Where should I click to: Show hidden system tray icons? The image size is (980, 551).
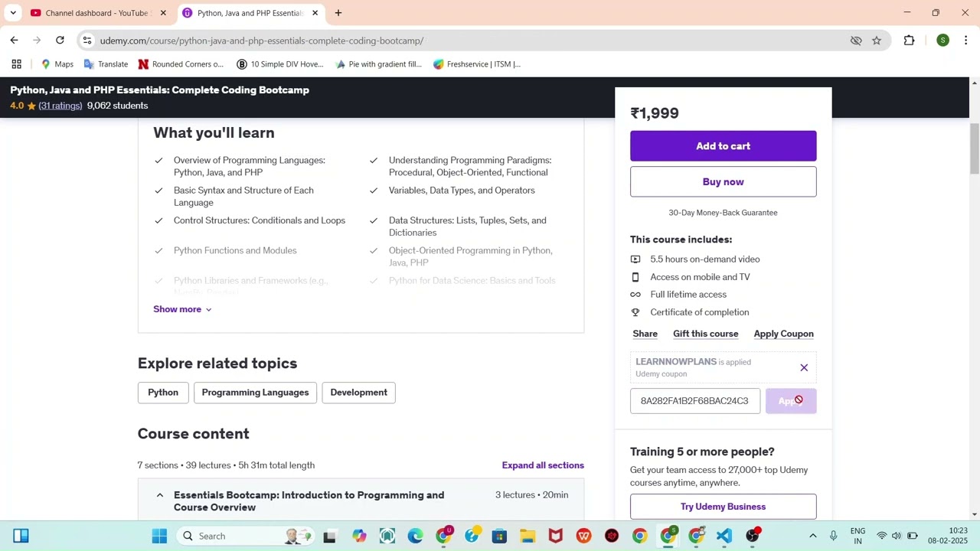813,536
